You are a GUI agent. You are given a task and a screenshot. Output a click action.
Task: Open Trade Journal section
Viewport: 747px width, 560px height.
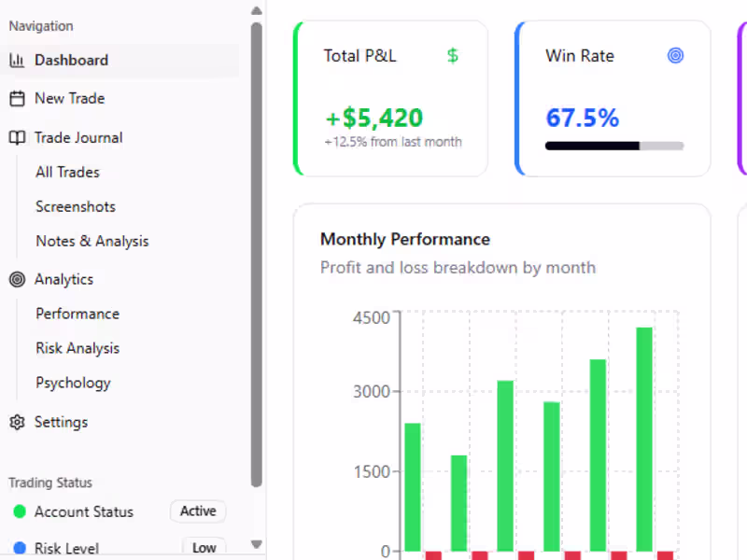coord(120,137)
